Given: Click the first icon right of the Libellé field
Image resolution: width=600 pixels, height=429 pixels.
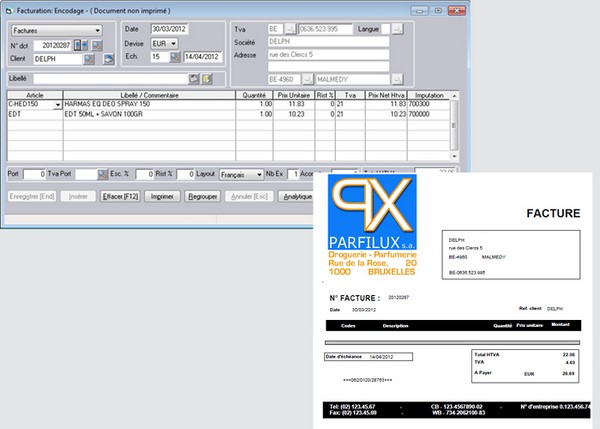Looking at the screenshot, I should 194,79.
